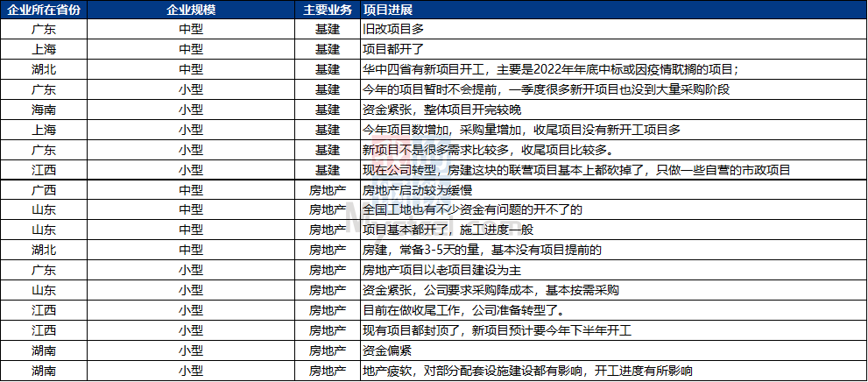The image size is (868, 382).
Task: Select 山东 in the 施工进度一般 row
Action: (x=44, y=230)
